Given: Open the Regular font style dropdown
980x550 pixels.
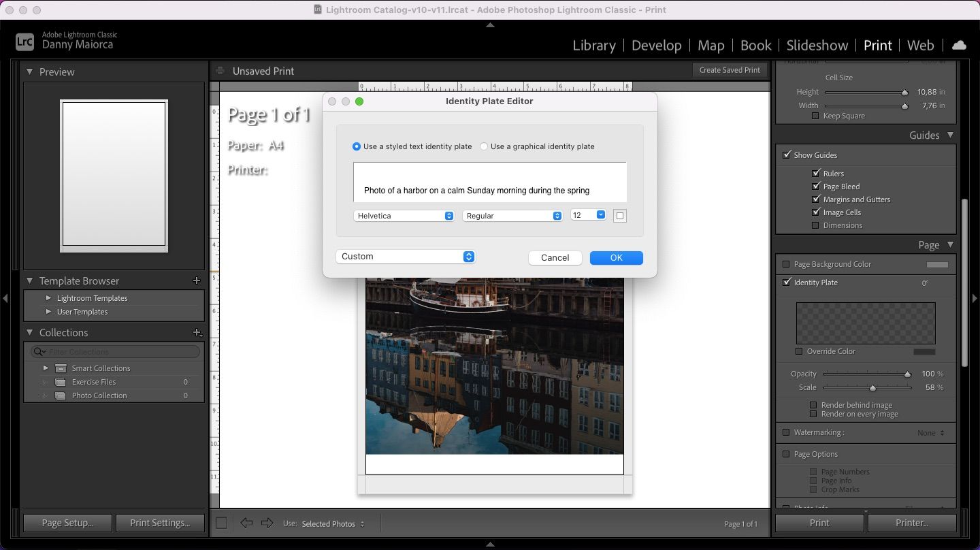Looking at the screenshot, I should 512,216.
